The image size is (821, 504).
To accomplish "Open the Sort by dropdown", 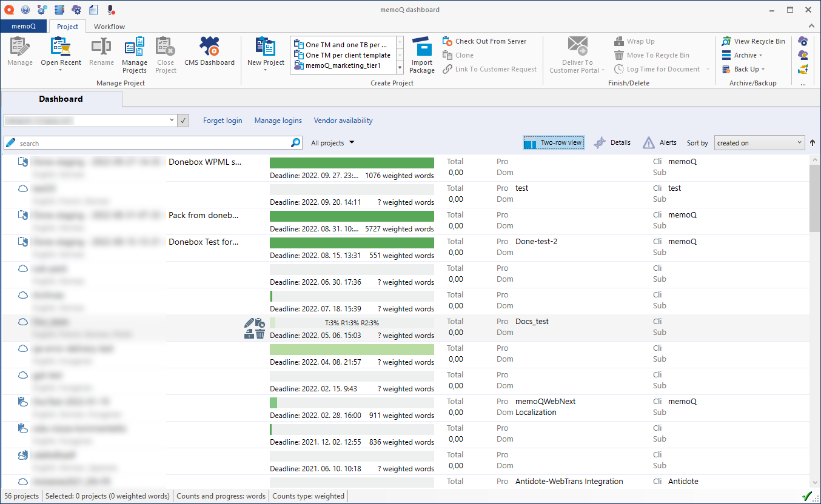I will pos(759,143).
